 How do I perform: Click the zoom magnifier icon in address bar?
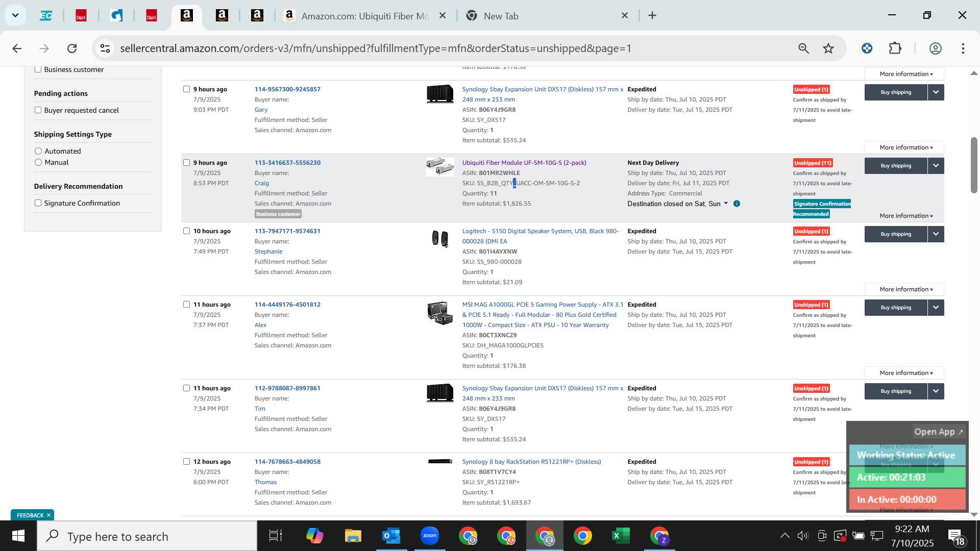pyautogui.click(x=803, y=48)
